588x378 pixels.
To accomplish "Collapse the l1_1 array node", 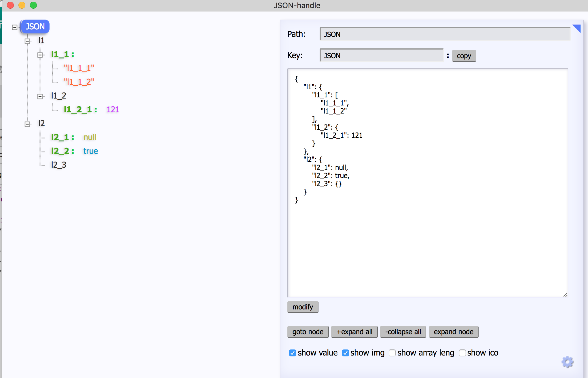I will (40, 55).
